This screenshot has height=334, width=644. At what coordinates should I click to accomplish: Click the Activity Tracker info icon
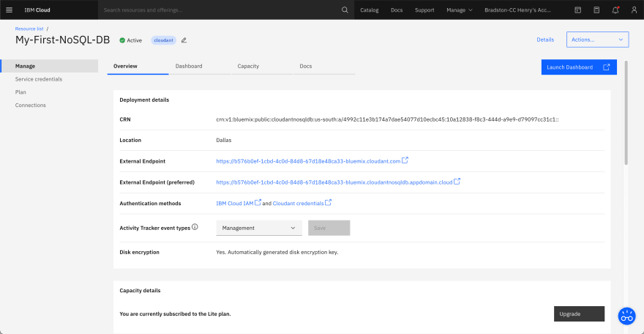tap(195, 227)
